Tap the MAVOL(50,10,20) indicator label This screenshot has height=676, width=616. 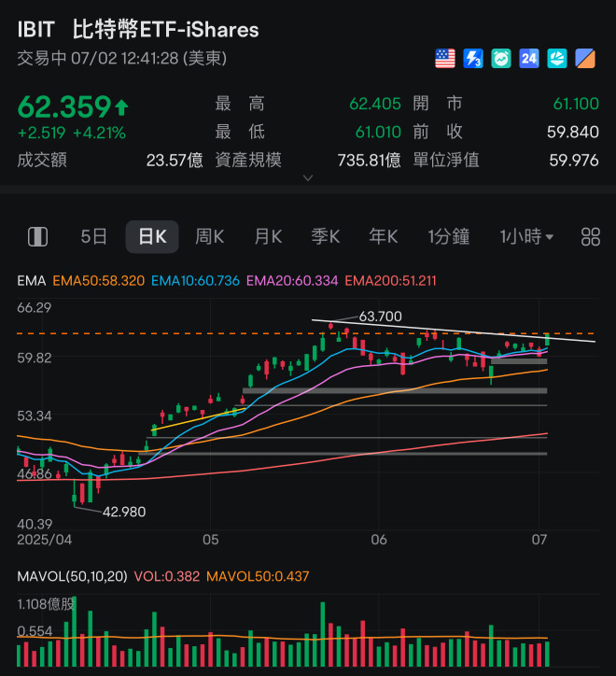(x=73, y=576)
